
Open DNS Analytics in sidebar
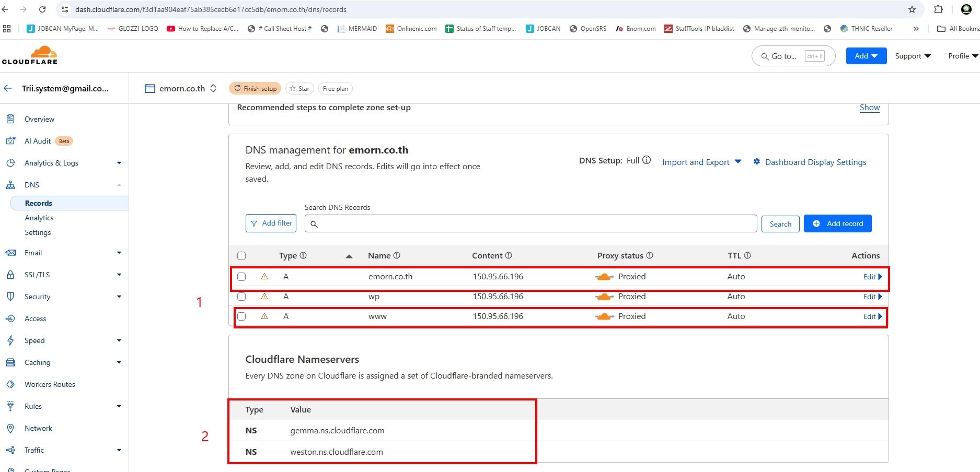[x=39, y=218]
